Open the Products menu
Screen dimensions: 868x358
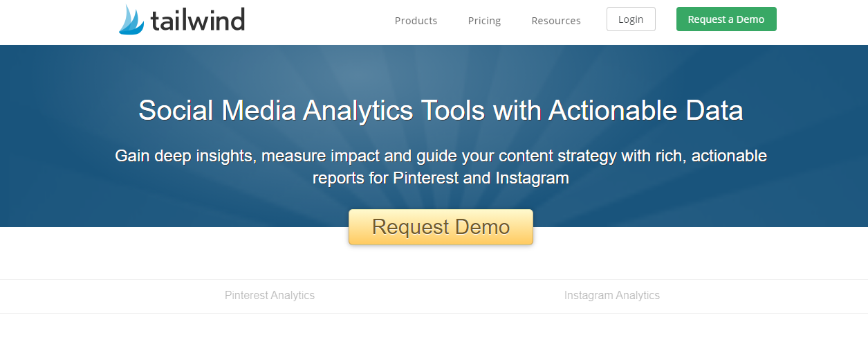click(416, 21)
